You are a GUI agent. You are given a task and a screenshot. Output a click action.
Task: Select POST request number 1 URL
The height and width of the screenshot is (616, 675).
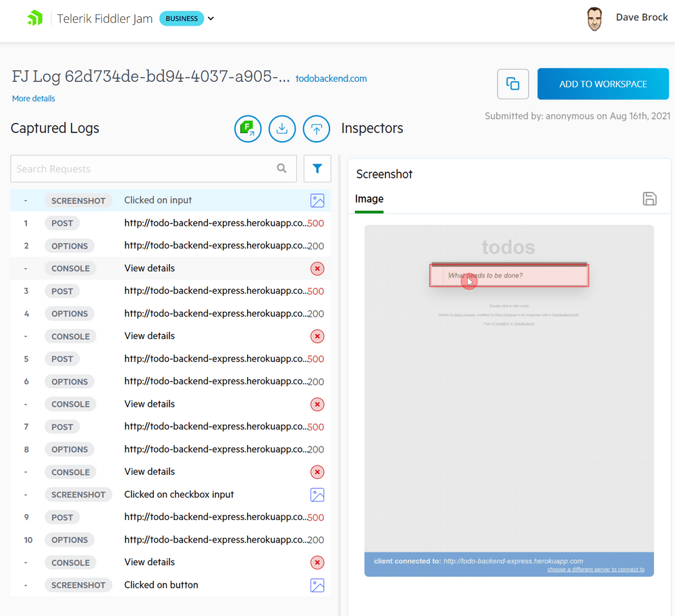[216, 223]
